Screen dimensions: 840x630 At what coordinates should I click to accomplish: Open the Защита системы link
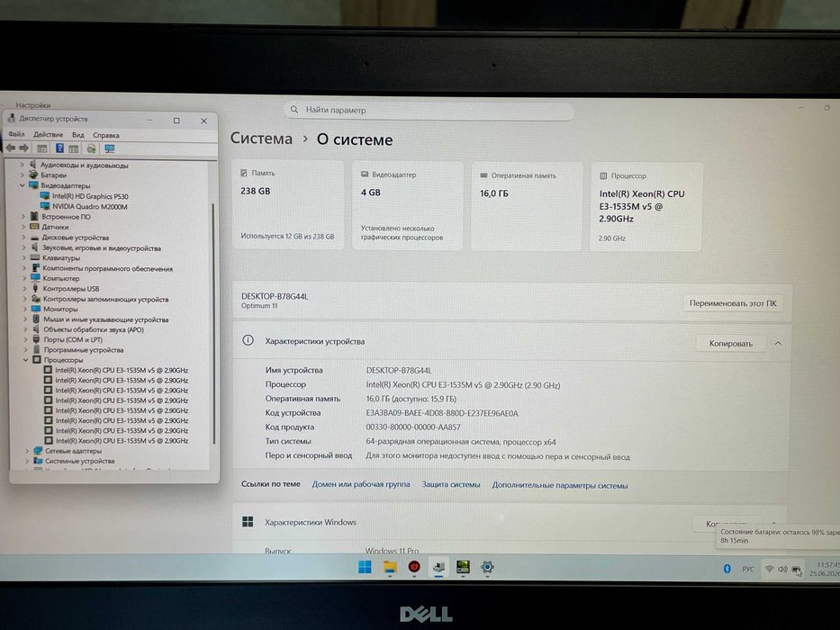point(450,484)
